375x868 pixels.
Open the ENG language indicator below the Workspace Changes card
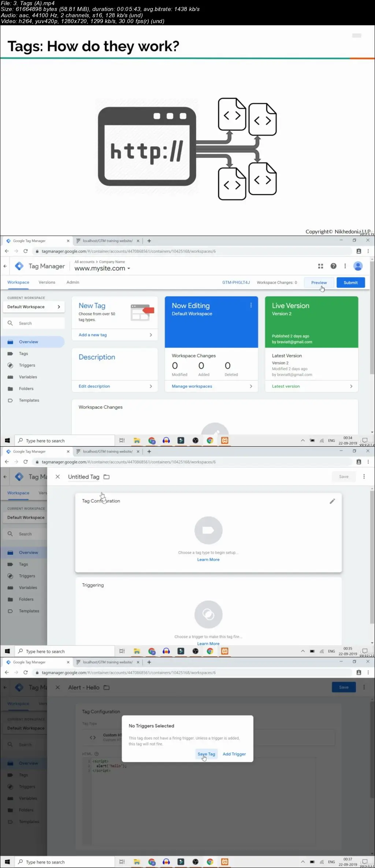coord(331,440)
